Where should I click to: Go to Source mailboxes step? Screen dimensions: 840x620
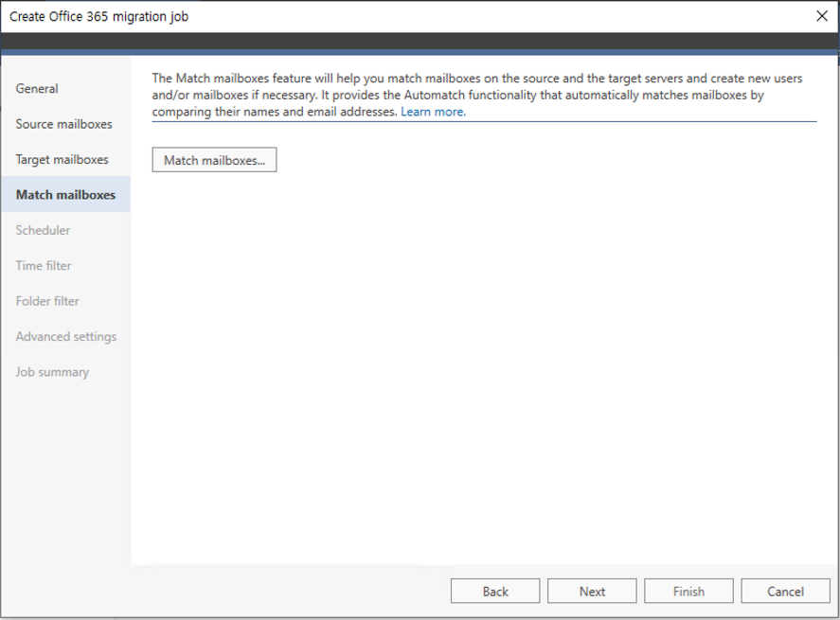coord(63,124)
